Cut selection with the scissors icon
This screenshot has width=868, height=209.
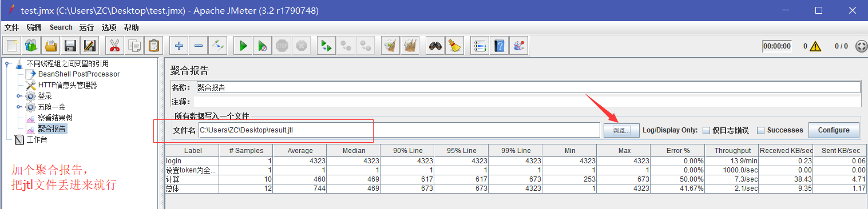point(115,46)
